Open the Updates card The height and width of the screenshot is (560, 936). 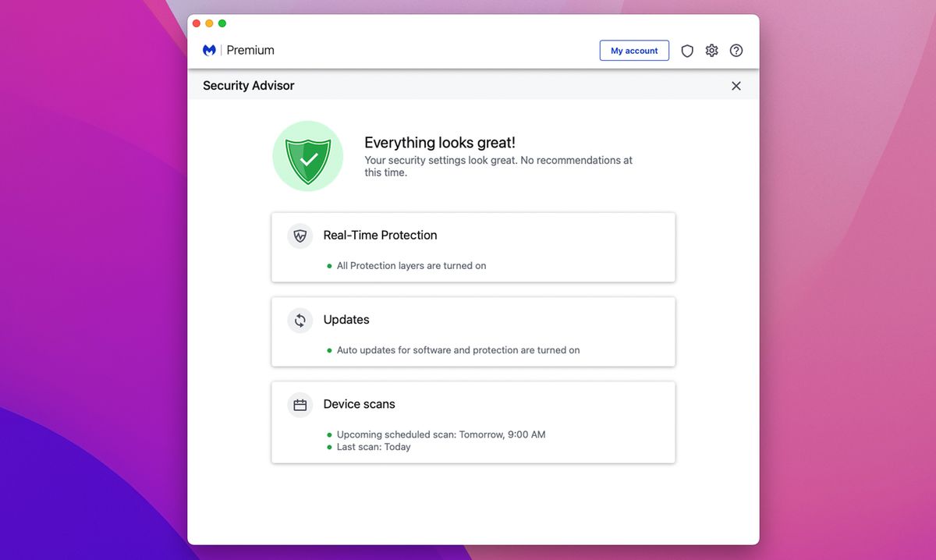coord(473,331)
